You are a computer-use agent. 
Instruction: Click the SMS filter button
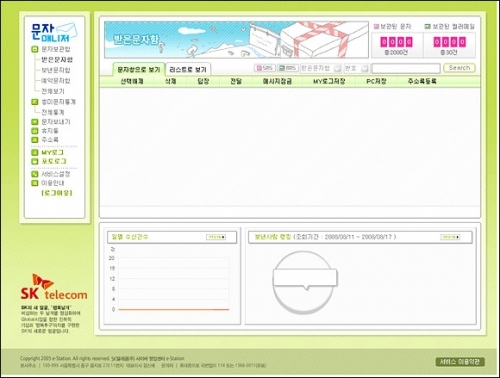tap(265, 68)
